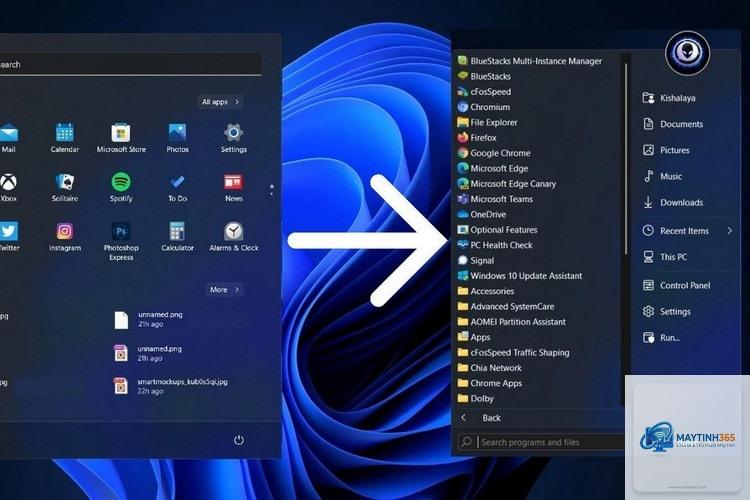Open Microsoft Edge Canary entry

tap(507, 183)
